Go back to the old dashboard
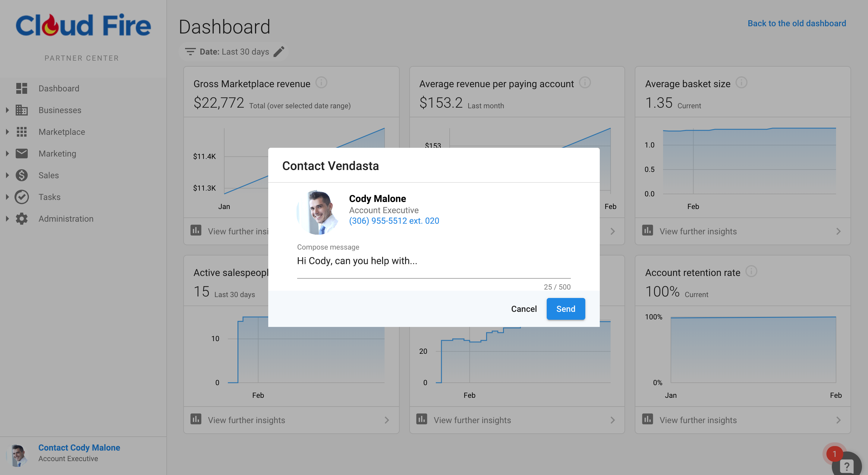 (x=797, y=23)
